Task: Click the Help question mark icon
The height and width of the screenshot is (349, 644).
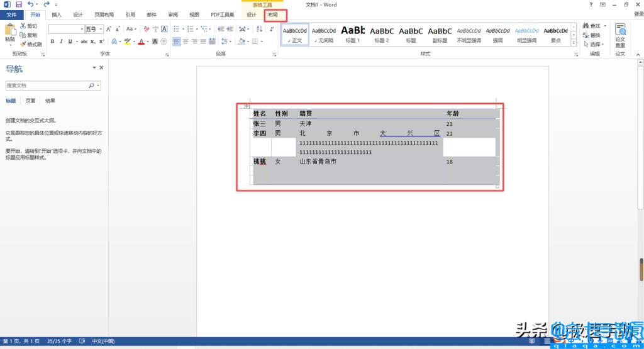Action: 591,4
